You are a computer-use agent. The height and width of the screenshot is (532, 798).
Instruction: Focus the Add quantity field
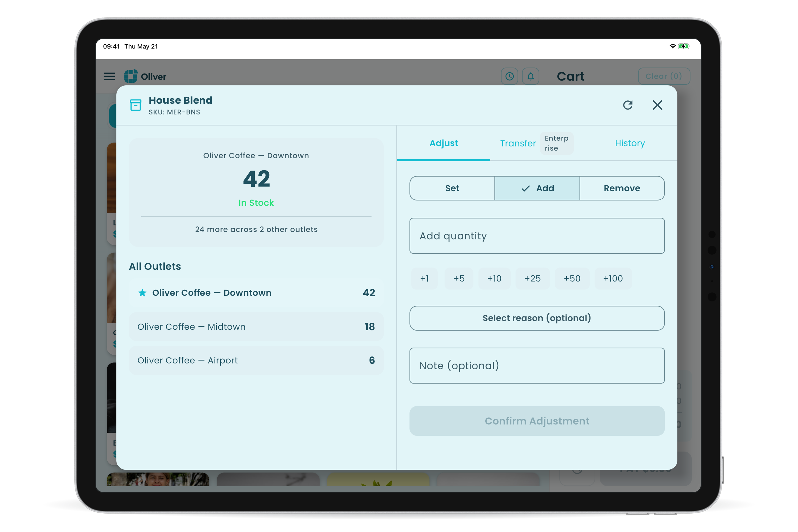pos(537,236)
